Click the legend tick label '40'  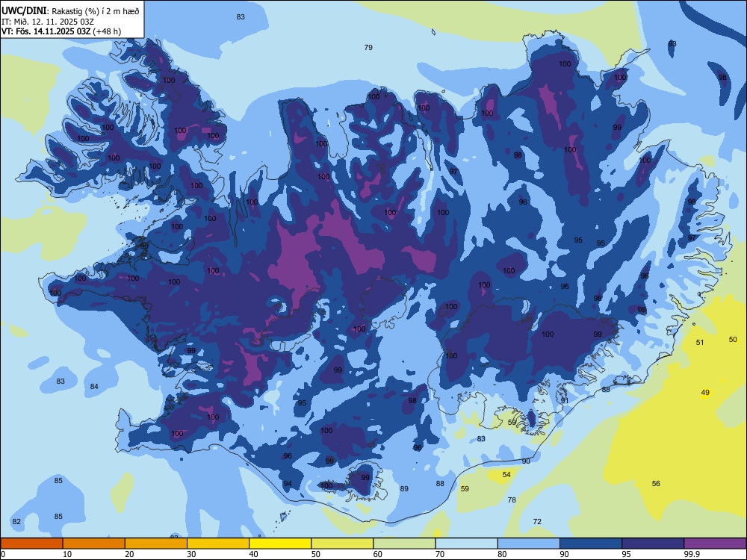[x=253, y=554]
